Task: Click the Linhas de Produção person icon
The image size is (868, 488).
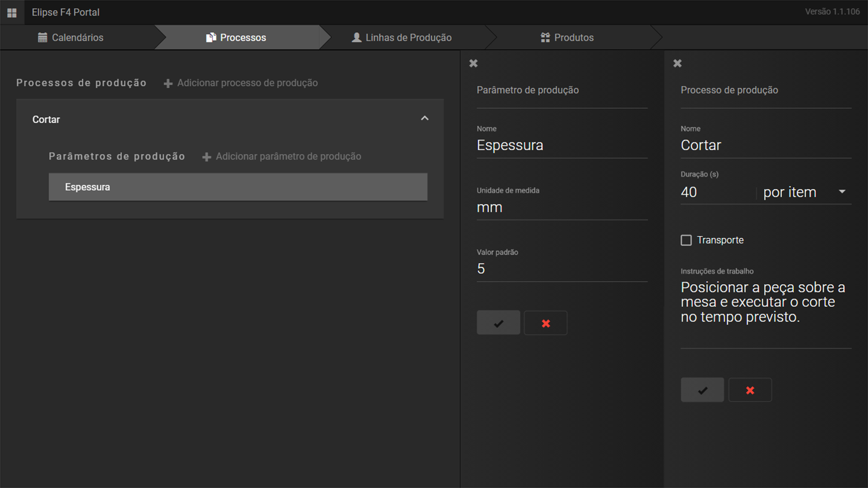Action: tap(357, 38)
